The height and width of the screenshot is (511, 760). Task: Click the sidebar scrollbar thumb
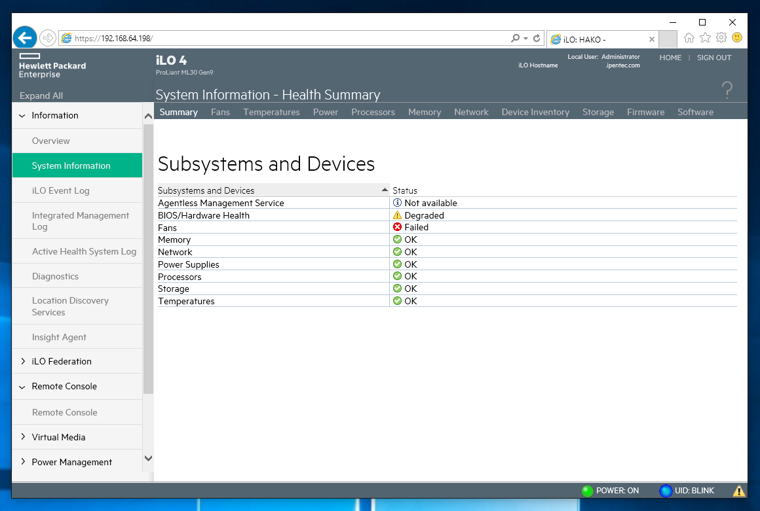pyautogui.click(x=148, y=259)
